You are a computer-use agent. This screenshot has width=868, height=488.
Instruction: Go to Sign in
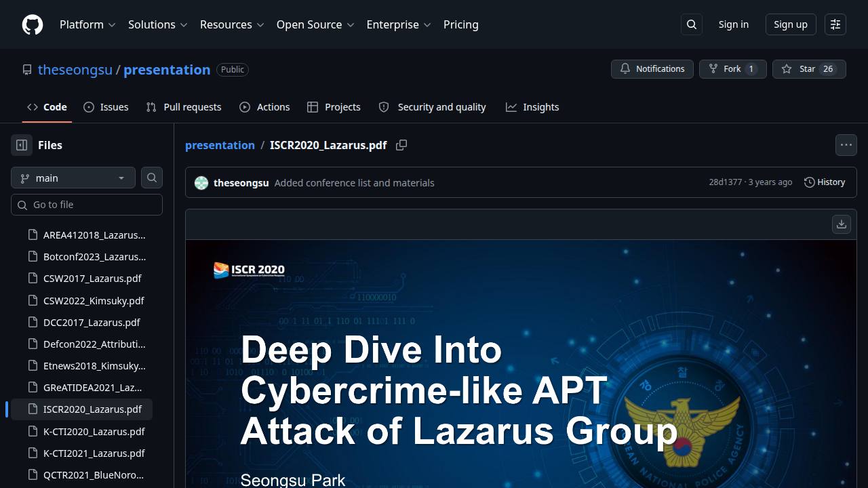[734, 24]
